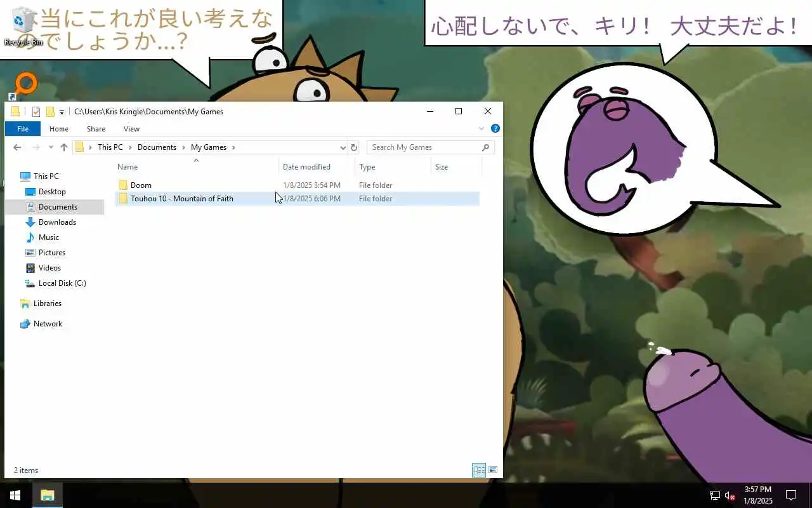Click the Properties quick access toolbar icon

click(36, 112)
